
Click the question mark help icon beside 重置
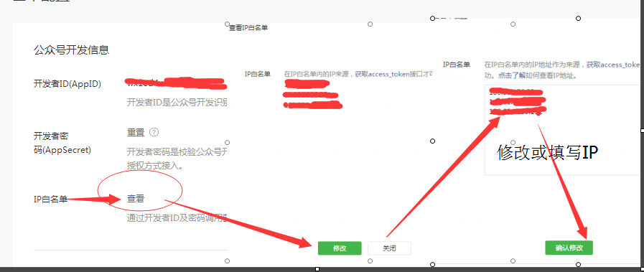[x=154, y=133]
